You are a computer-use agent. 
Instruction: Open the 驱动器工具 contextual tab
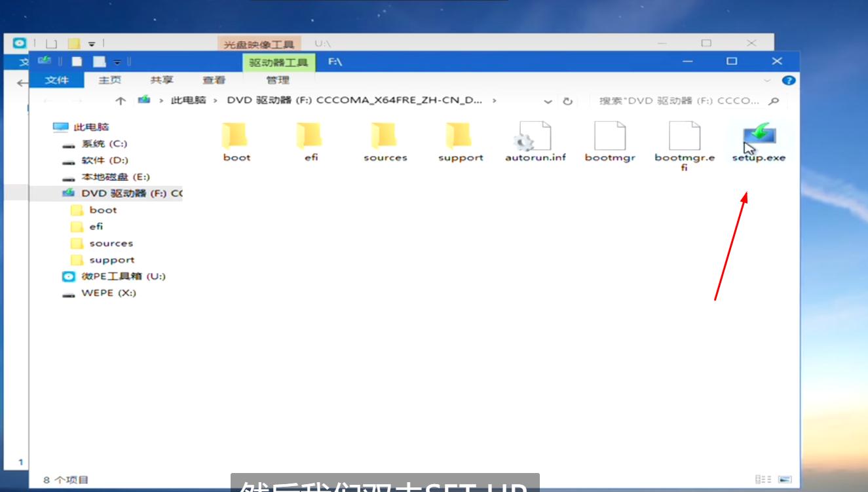278,62
